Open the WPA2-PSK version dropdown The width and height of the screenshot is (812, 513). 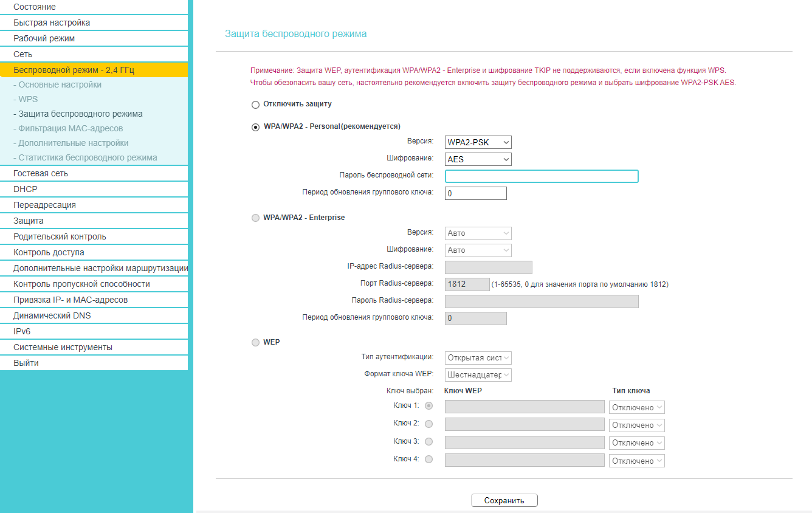click(x=478, y=142)
